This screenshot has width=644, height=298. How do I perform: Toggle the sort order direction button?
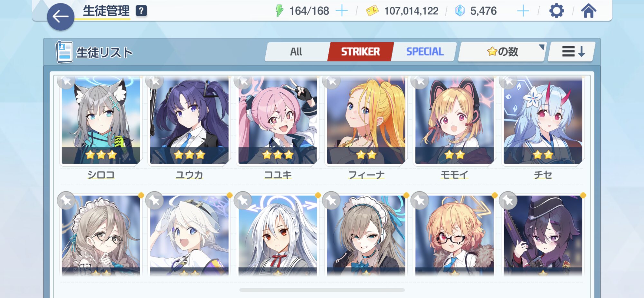pyautogui.click(x=572, y=52)
